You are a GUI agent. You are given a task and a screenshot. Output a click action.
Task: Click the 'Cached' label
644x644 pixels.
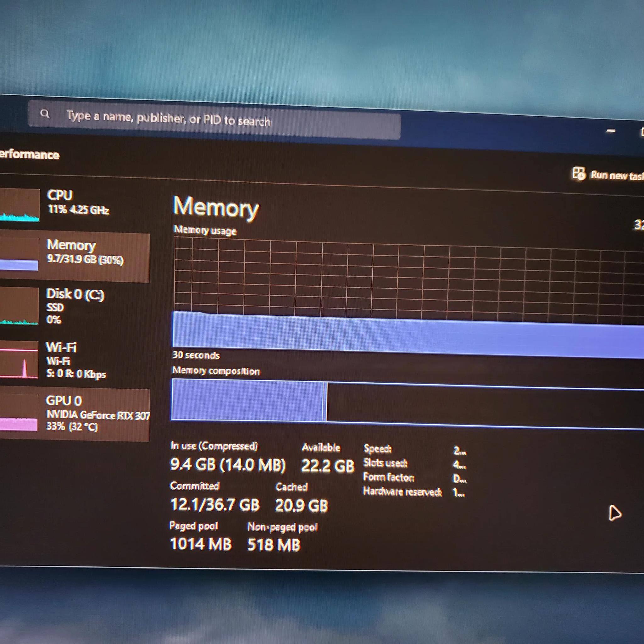click(x=291, y=487)
